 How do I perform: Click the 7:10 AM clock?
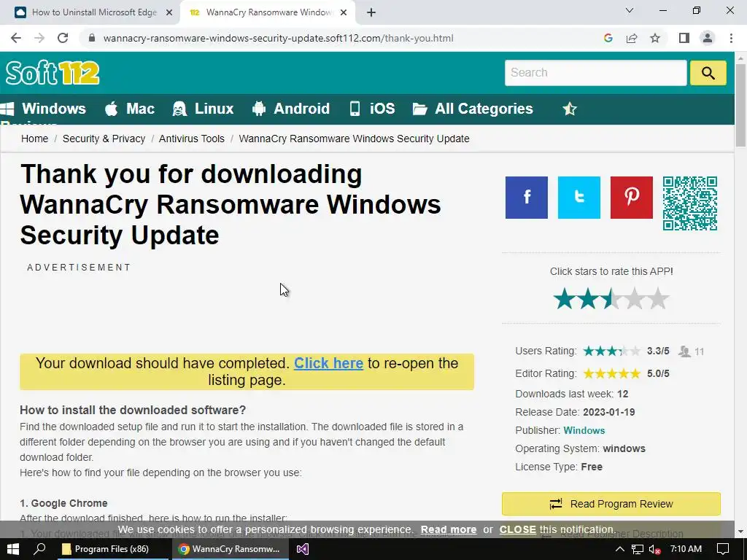tap(686, 549)
